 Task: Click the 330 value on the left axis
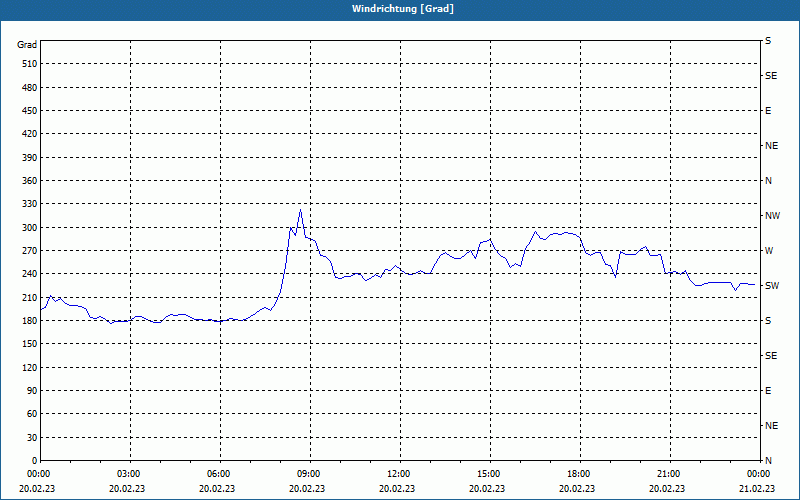tap(29, 204)
